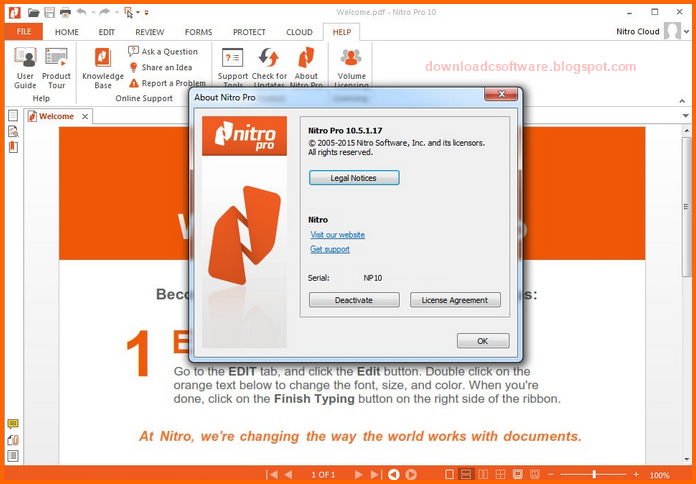This screenshot has height=484, width=696.
Task: Print the document using the printer icon
Action: click(x=65, y=12)
